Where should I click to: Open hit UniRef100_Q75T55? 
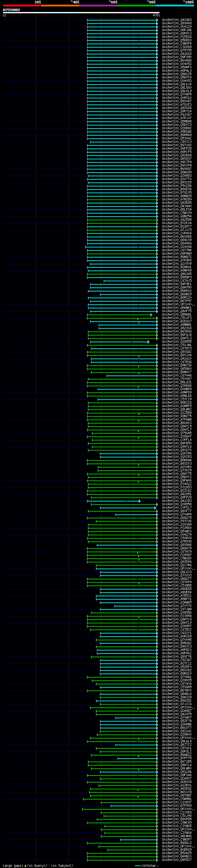[x=176, y=50]
